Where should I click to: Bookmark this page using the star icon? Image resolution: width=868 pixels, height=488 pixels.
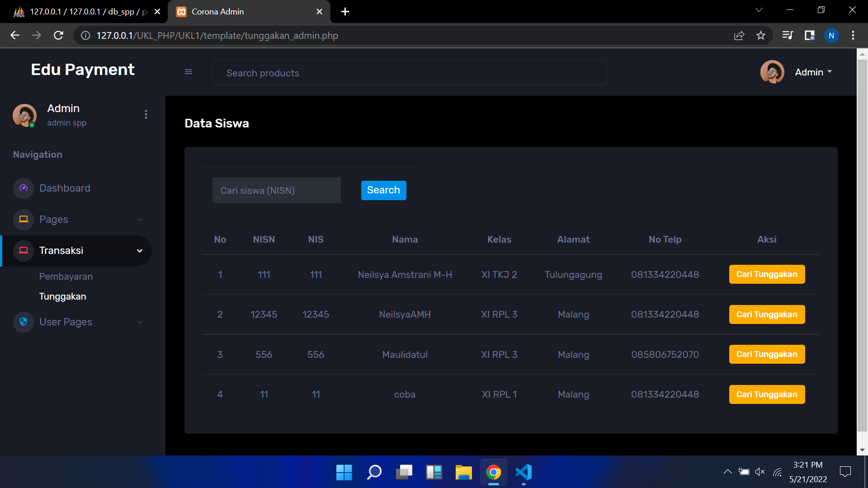pos(761,35)
